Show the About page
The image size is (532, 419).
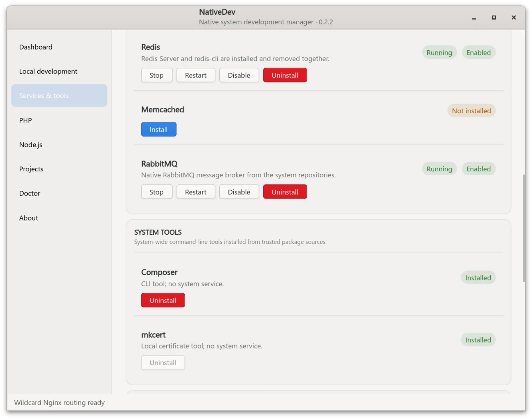point(59,218)
